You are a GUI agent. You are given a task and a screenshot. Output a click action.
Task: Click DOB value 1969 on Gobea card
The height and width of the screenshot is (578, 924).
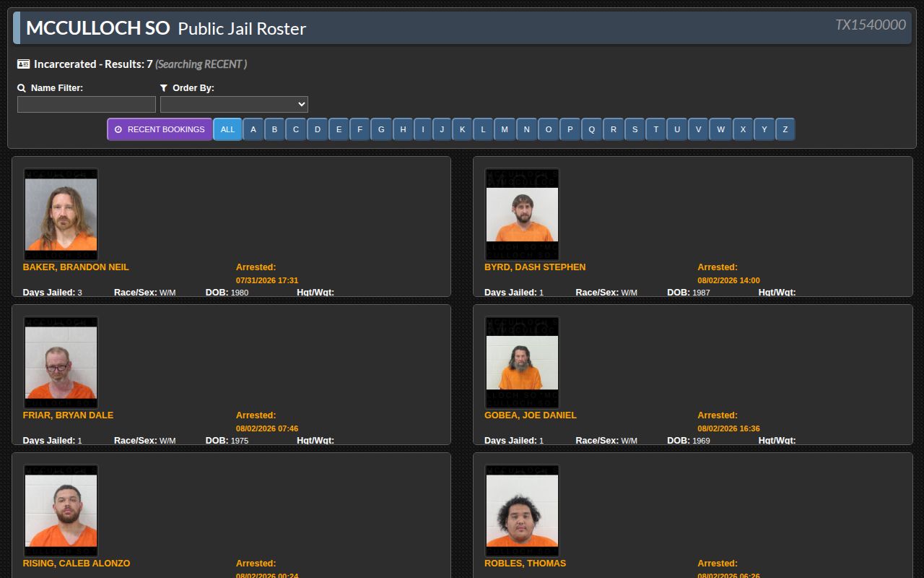(701, 441)
